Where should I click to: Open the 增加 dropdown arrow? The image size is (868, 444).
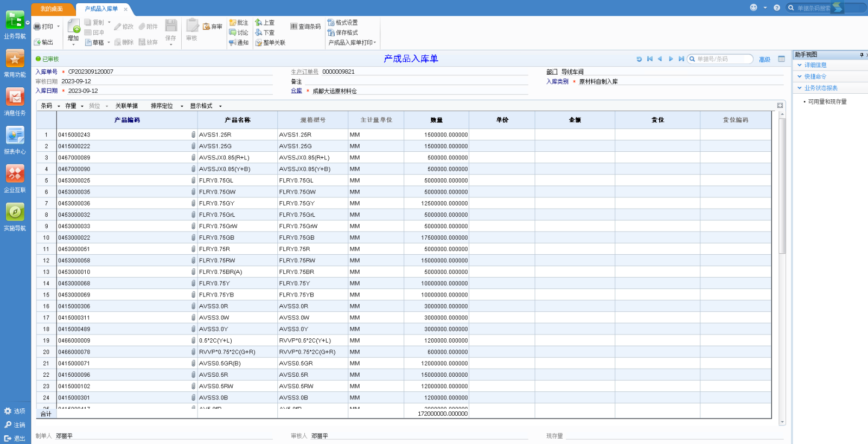coord(73,45)
